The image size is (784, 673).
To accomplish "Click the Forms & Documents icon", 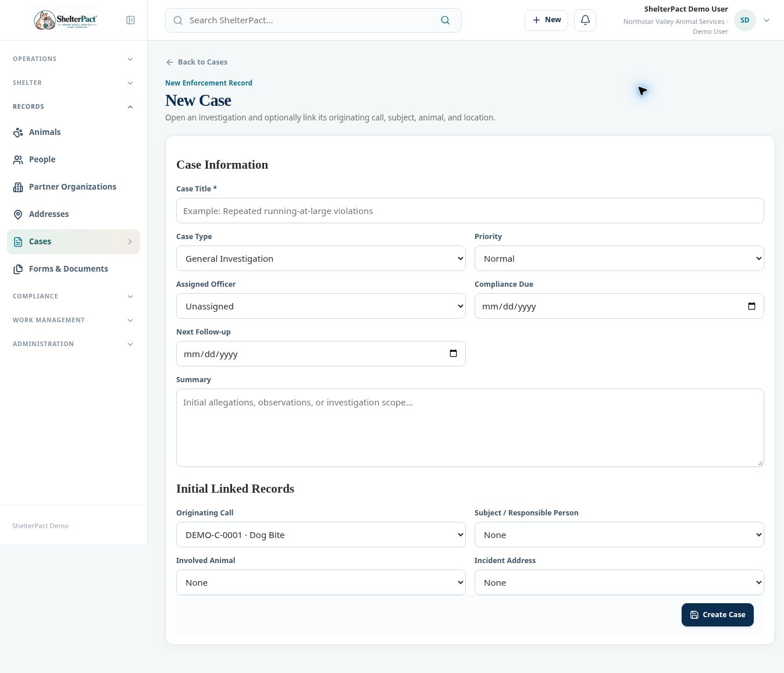I will point(18,269).
